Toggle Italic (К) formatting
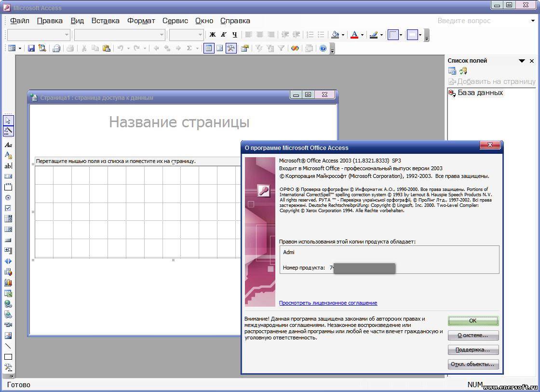 (224, 34)
